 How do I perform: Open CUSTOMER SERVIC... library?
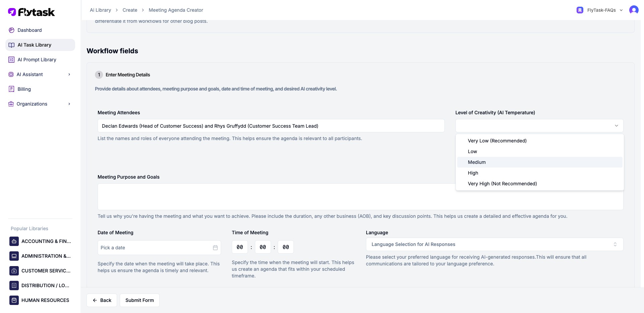(40, 271)
